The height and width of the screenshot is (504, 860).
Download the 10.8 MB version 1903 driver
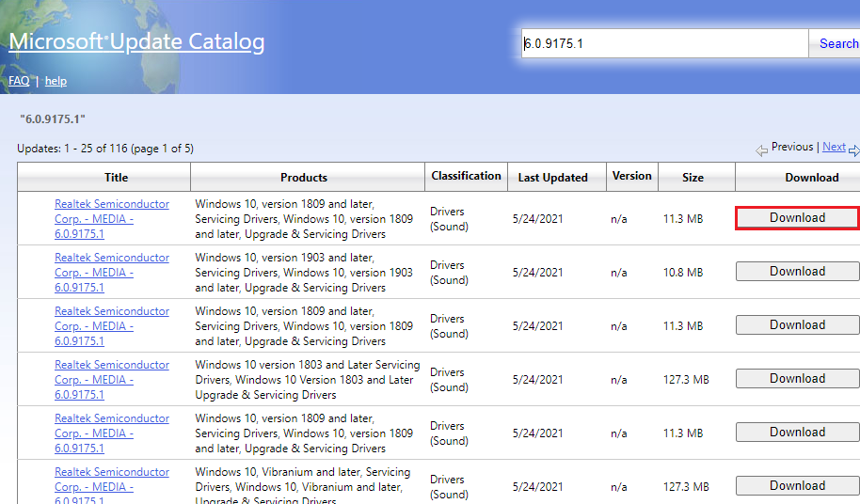[798, 271]
